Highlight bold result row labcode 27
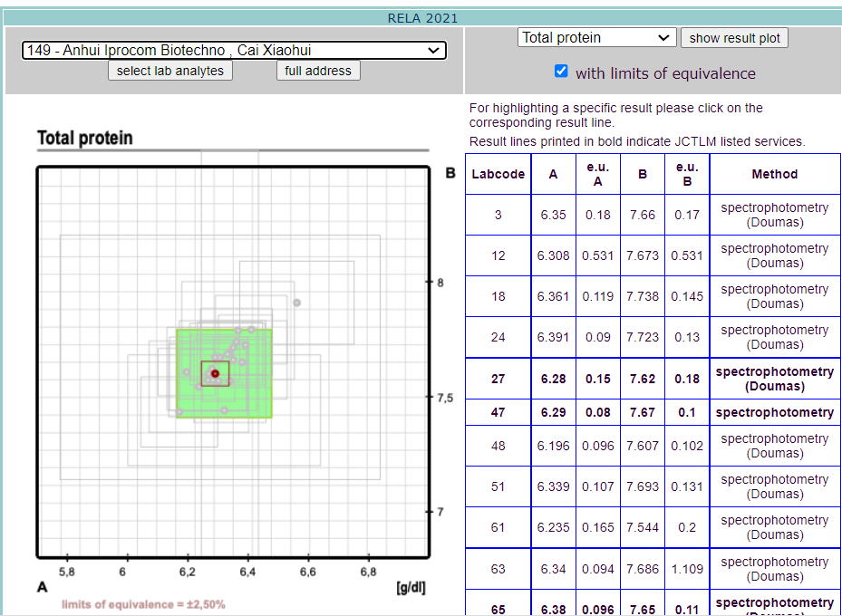Screen dimensions: 842x616 653,379
